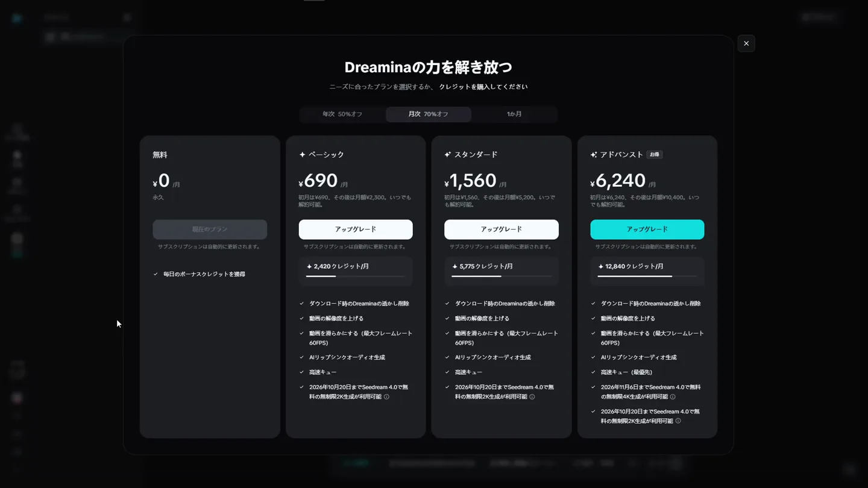The height and width of the screenshot is (488, 868).
Task: Click ベーシック AIリップシンクオーディオ生成 feature
Action: coord(347,357)
